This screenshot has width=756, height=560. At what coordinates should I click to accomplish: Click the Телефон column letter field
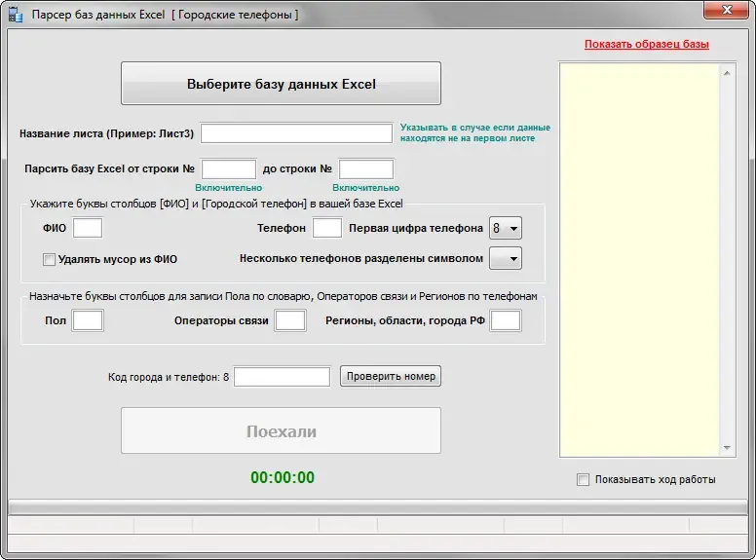pyautogui.click(x=327, y=228)
